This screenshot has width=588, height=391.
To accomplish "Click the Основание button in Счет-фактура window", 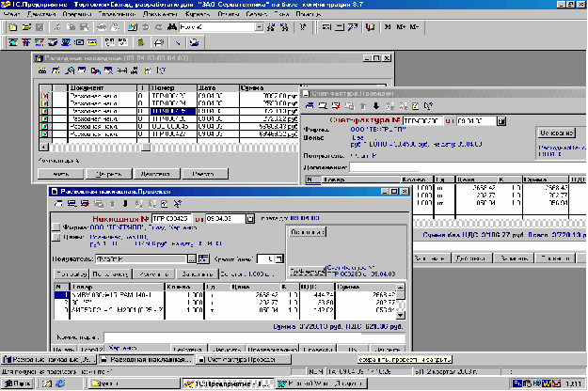I will click(557, 133).
